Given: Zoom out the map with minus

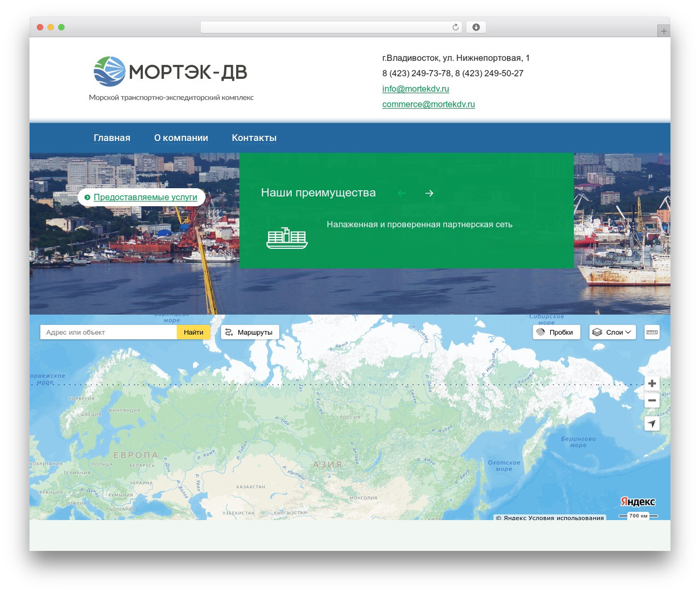Looking at the screenshot, I should click(x=652, y=400).
